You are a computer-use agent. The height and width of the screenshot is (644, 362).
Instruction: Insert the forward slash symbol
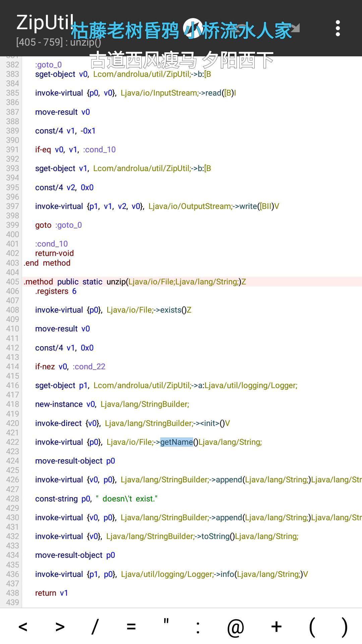tap(95, 627)
